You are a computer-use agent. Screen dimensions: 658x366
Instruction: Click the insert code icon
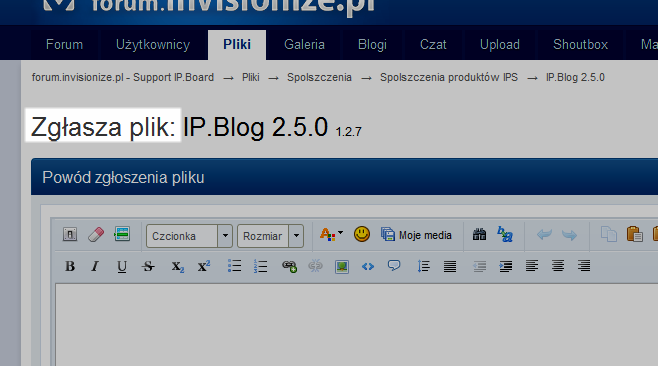click(368, 267)
